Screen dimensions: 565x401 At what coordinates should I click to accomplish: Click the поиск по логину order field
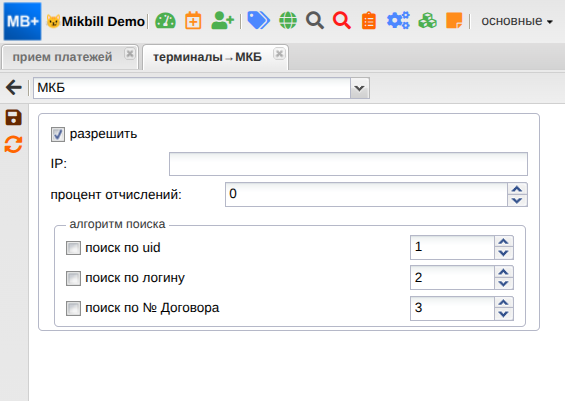pyautogui.click(x=452, y=278)
